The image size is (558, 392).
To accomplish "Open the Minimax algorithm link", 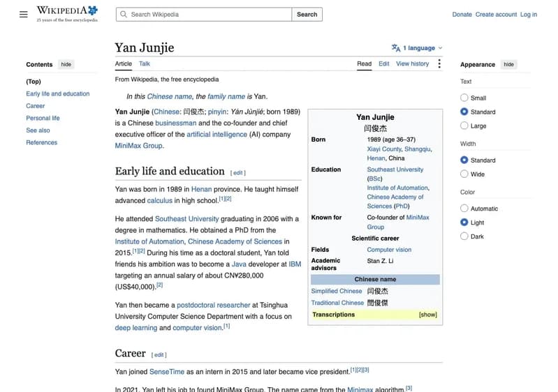I will point(360,389).
